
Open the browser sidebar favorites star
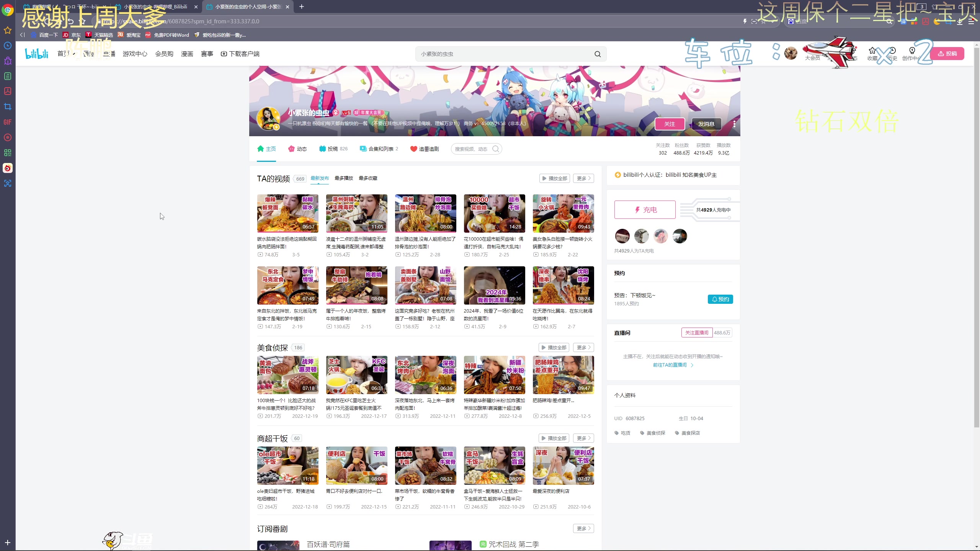point(8,30)
